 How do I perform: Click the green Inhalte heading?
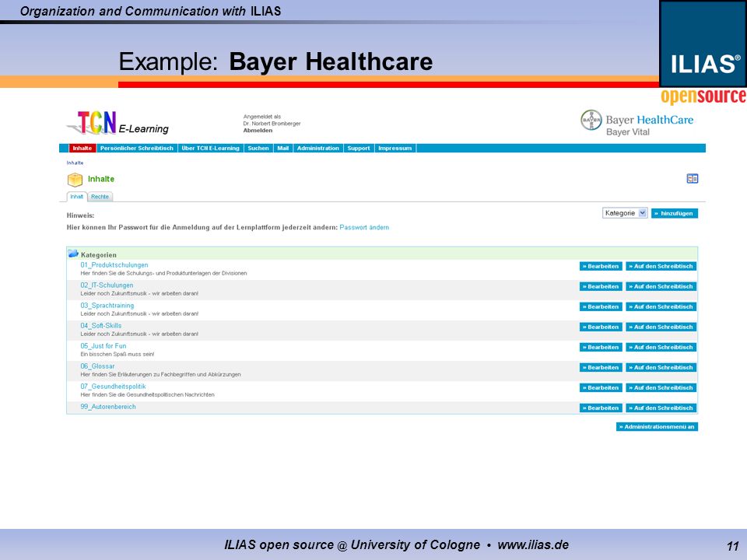pyautogui.click(x=101, y=179)
